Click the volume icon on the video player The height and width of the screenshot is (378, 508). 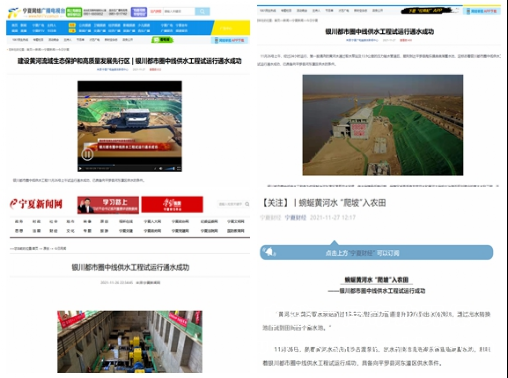tap(161, 169)
